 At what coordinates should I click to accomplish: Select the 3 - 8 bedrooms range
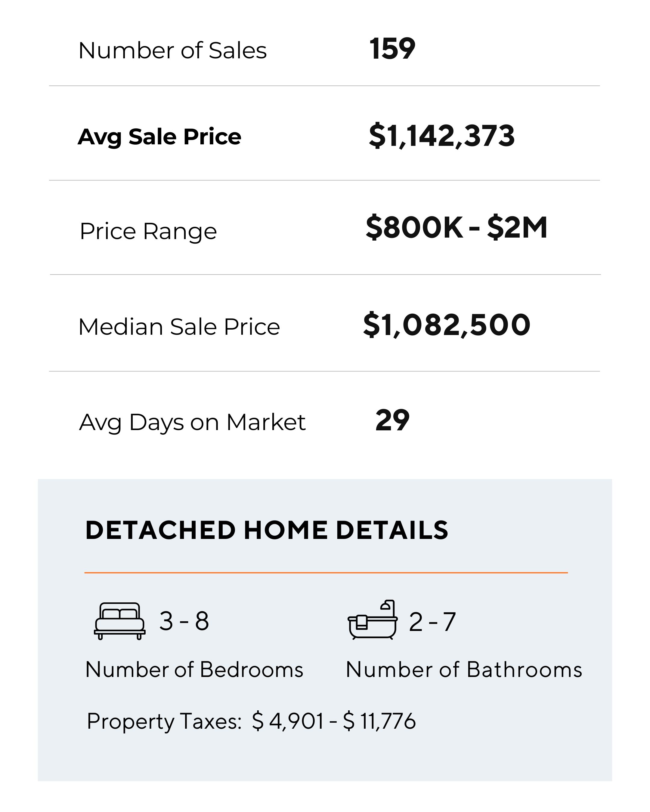click(x=184, y=621)
